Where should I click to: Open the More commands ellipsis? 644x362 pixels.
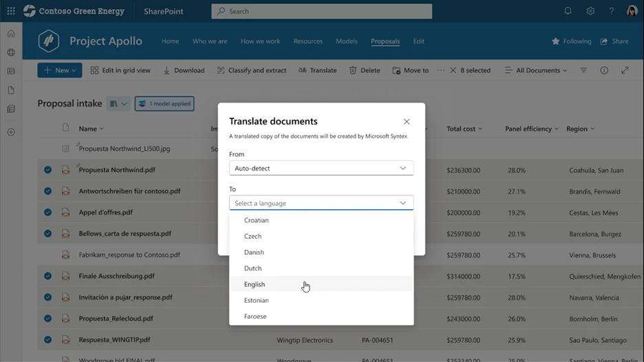click(x=441, y=70)
